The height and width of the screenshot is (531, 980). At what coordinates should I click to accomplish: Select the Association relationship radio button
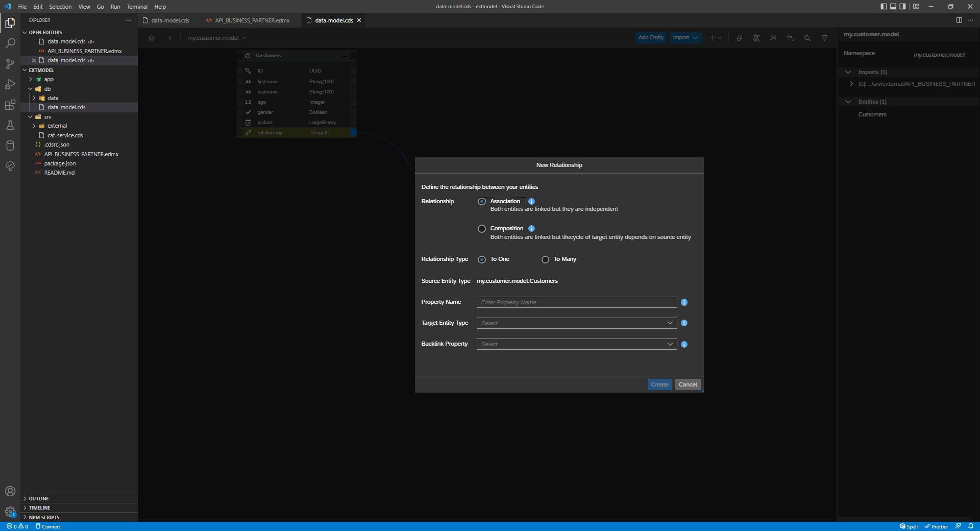click(481, 202)
